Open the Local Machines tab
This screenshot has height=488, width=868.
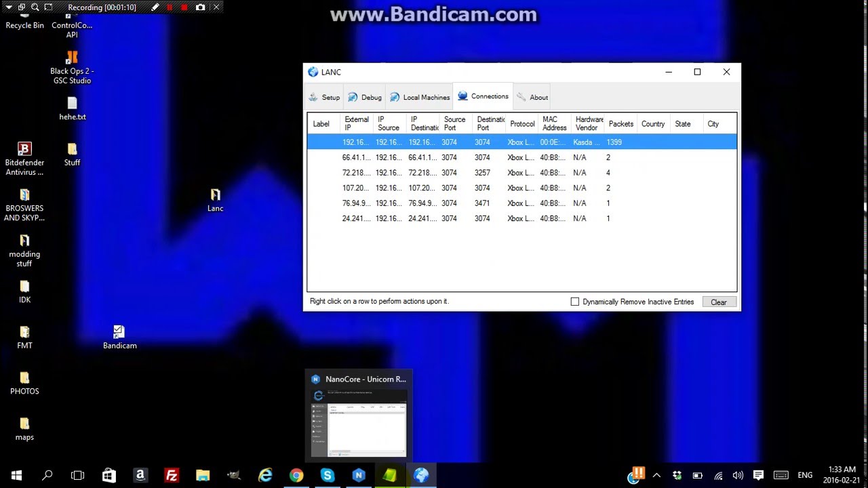click(x=420, y=97)
